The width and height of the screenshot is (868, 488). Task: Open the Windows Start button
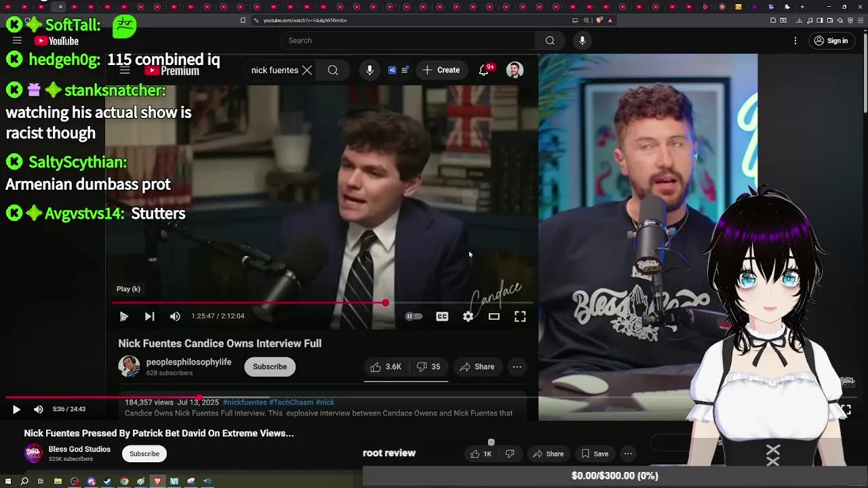point(8,481)
